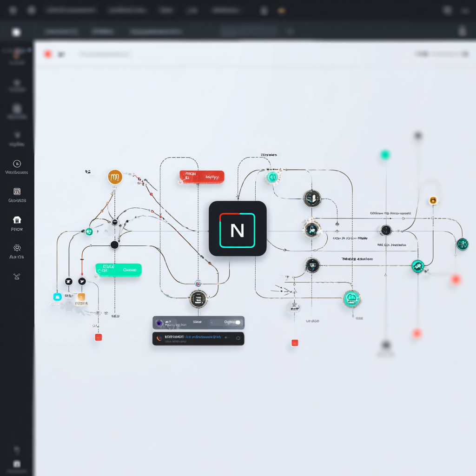Image resolution: width=476 pixels, height=476 pixels.
Task: Click the blue-ringed red dot above the list node
Action: (x=198, y=284)
